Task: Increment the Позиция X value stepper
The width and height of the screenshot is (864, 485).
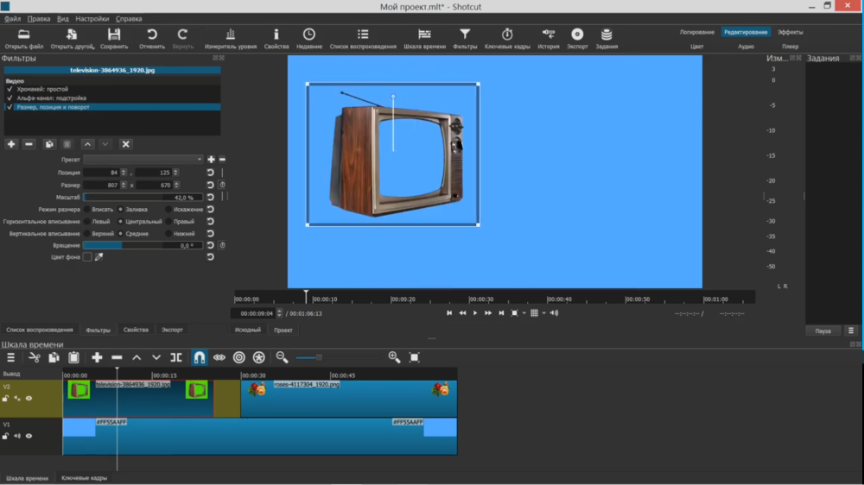Action: [x=123, y=170]
